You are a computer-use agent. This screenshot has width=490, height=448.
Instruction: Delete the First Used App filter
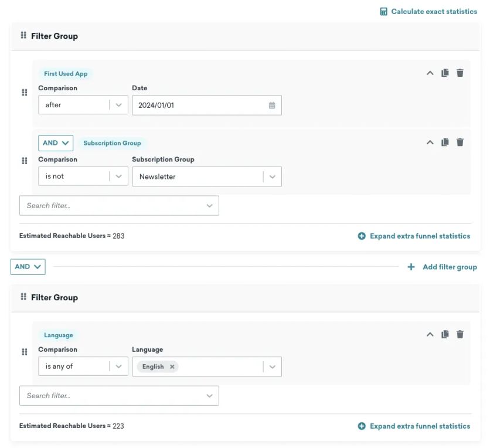tap(460, 73)
